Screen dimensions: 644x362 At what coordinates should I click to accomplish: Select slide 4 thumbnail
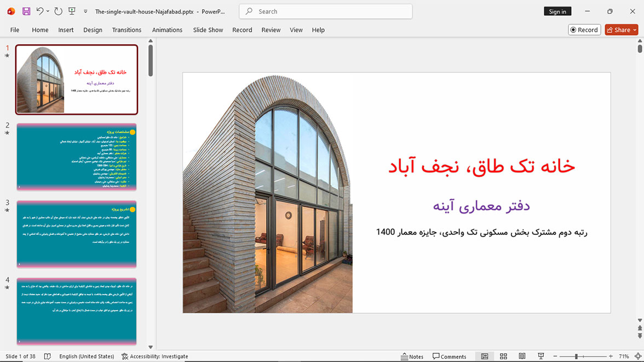click(x=77, y=311)
